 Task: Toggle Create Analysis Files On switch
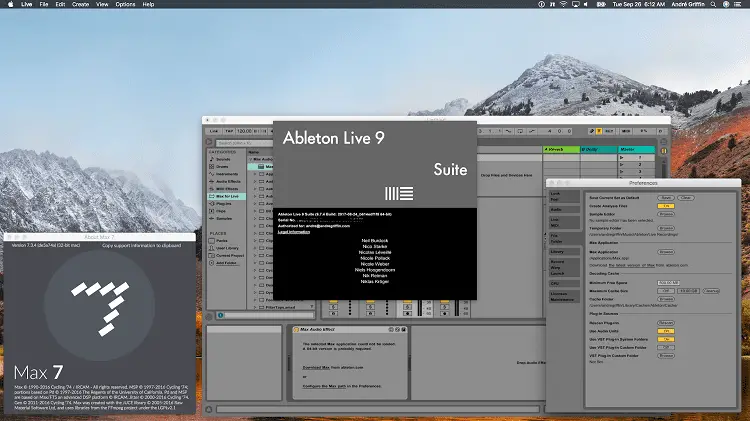(x=665, y=206)
